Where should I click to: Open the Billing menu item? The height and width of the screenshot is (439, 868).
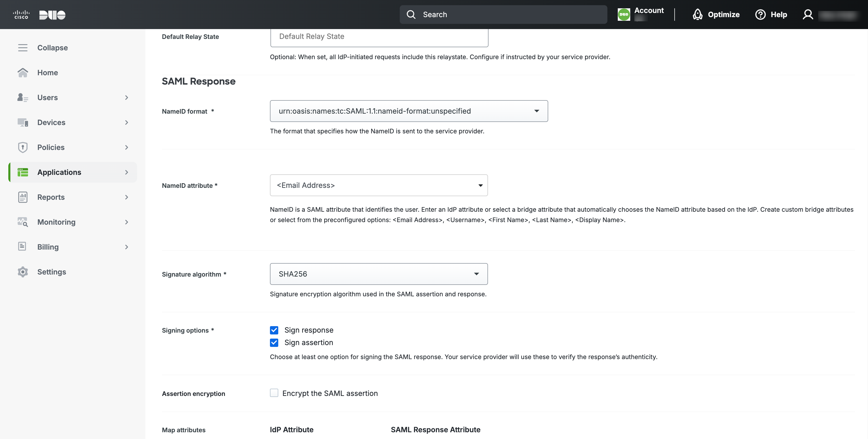(x=48, y=247)
